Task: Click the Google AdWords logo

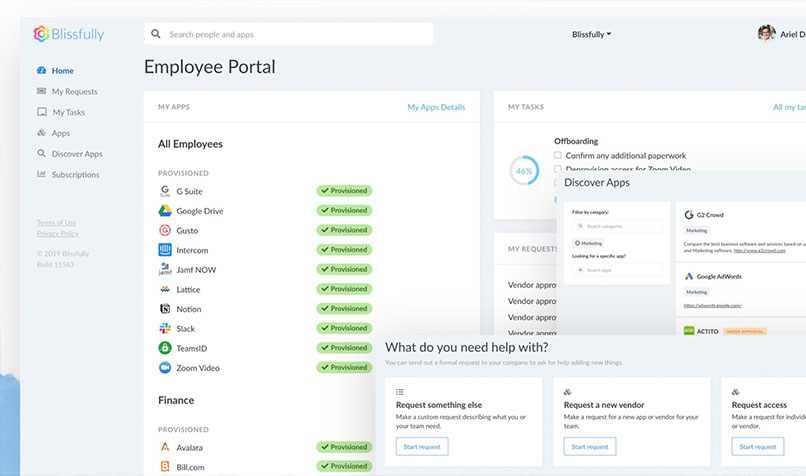Action: (690, 276)
